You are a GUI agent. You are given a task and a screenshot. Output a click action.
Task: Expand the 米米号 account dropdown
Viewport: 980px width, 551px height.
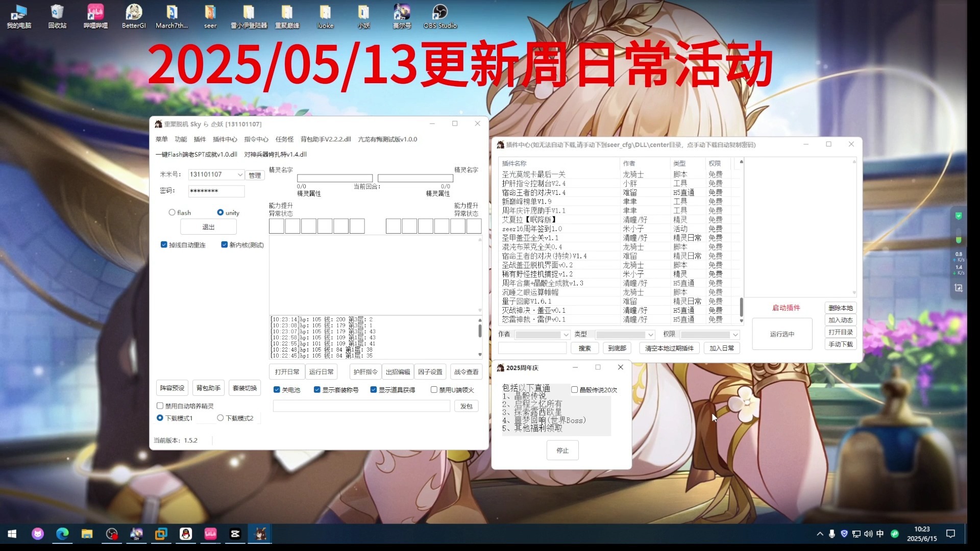[x=240, y=174]
